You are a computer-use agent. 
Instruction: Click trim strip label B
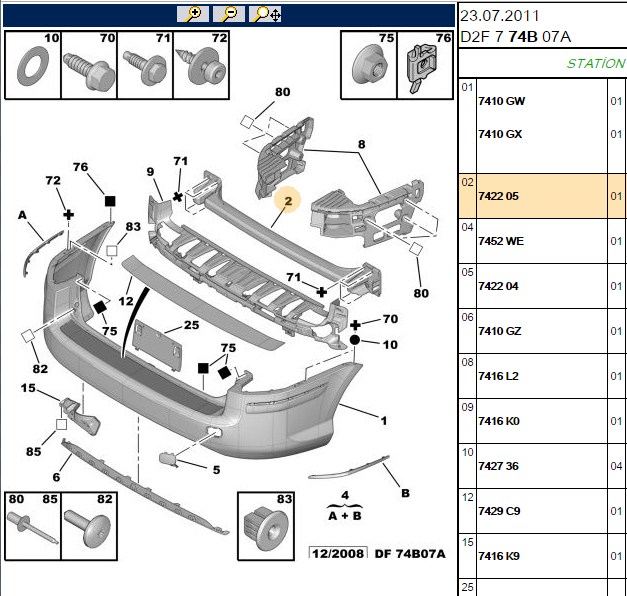(x=405, y=493)
